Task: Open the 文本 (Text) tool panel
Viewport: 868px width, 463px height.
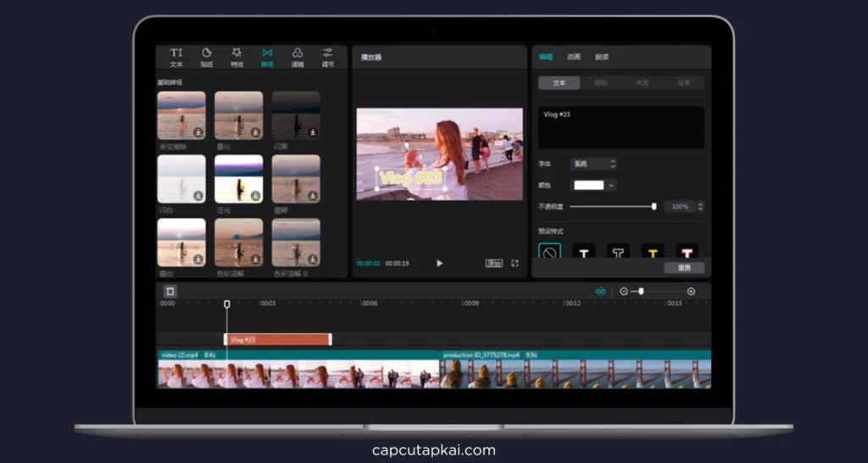Action: (176, 57)
